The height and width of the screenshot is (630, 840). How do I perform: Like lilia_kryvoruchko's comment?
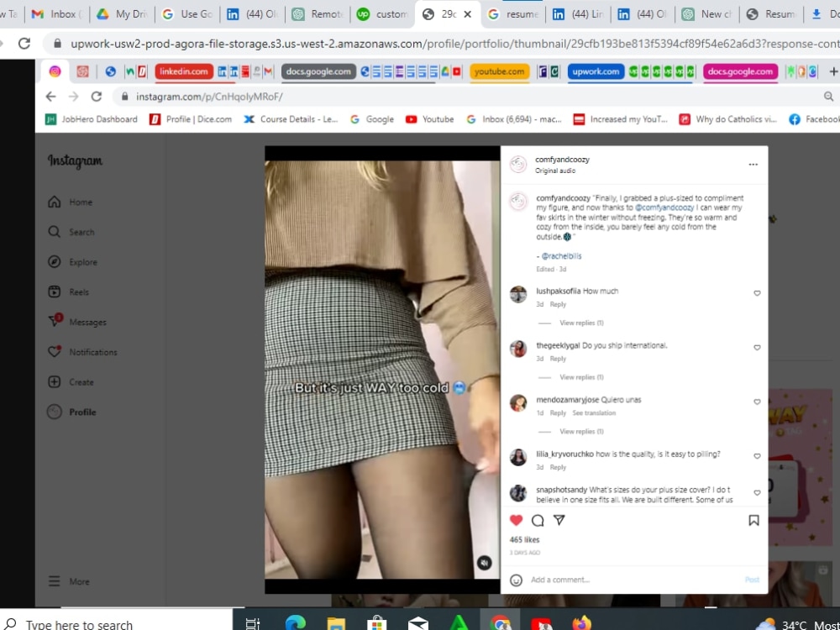point(757,456)
